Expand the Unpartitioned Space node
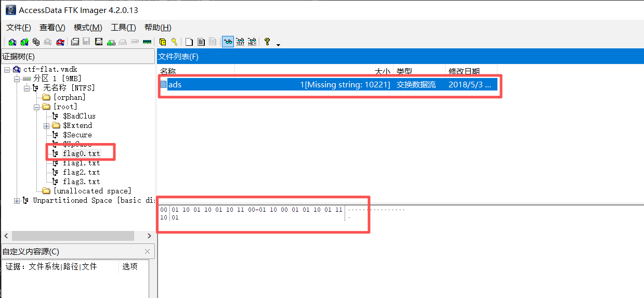644x298 pixels. (x=17, y=200)
